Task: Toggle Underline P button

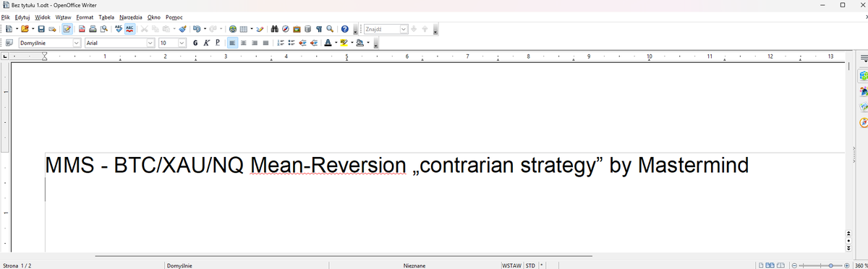Action: coord(217,43)
